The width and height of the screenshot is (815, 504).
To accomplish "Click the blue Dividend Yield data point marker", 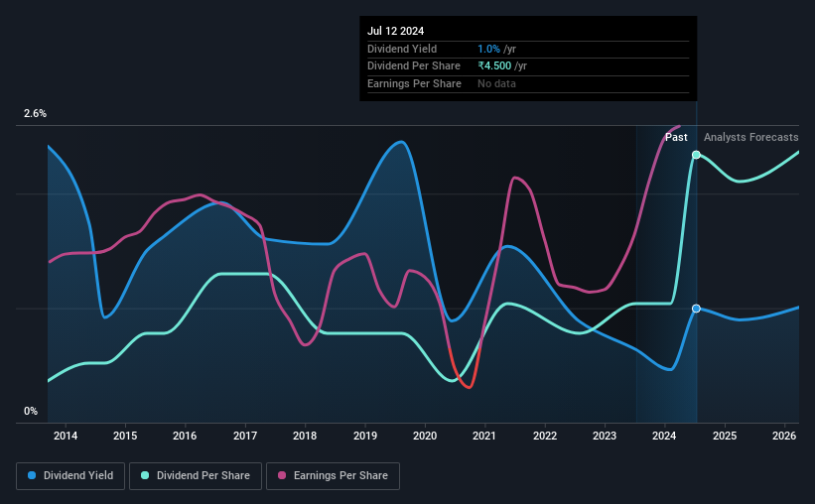I will point(696,309).
